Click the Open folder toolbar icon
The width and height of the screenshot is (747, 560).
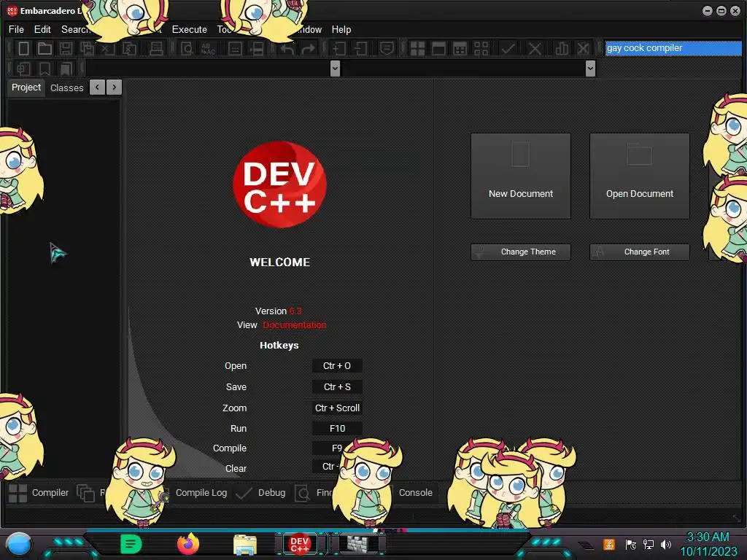coord(44,49)
